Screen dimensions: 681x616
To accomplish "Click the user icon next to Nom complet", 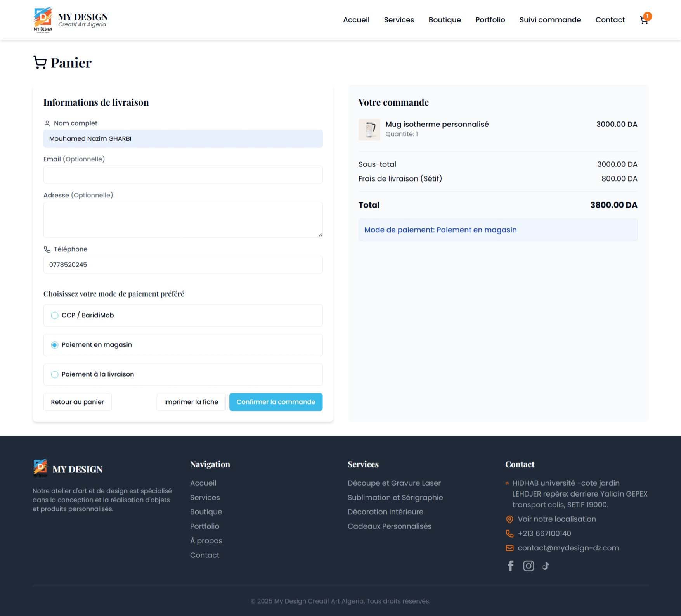I will (47, 123).
